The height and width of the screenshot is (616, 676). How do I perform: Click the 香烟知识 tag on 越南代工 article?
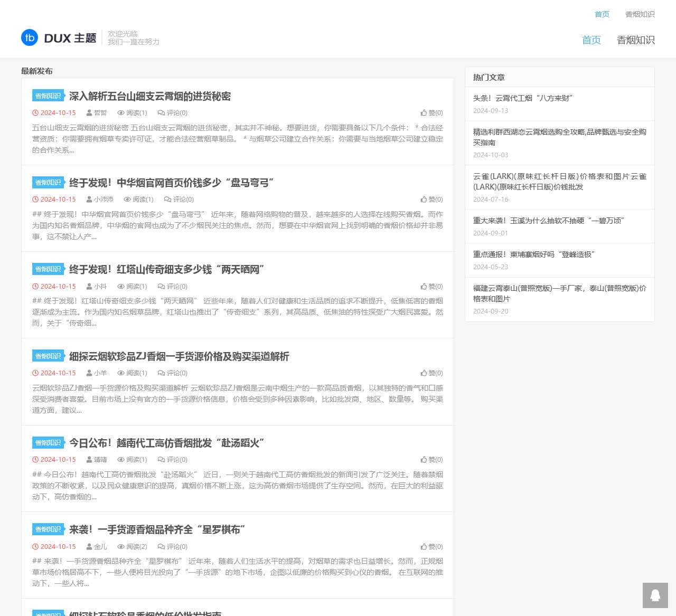coord(48,442)
